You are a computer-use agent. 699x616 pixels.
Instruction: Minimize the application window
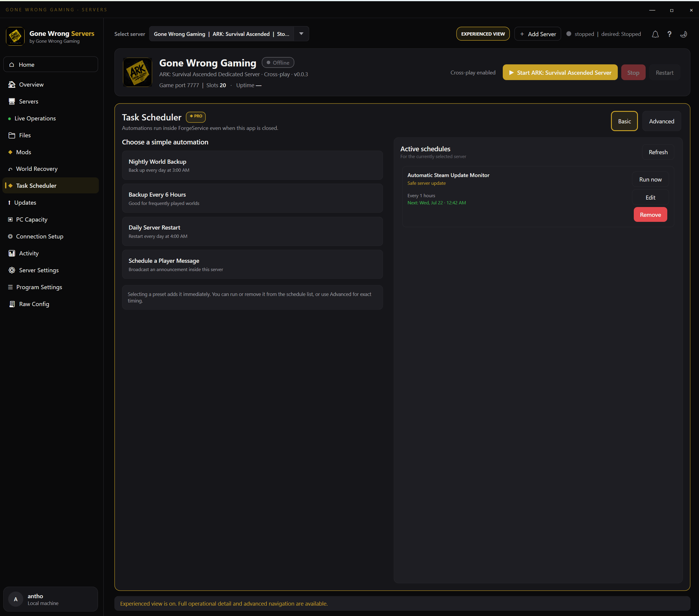652,10
